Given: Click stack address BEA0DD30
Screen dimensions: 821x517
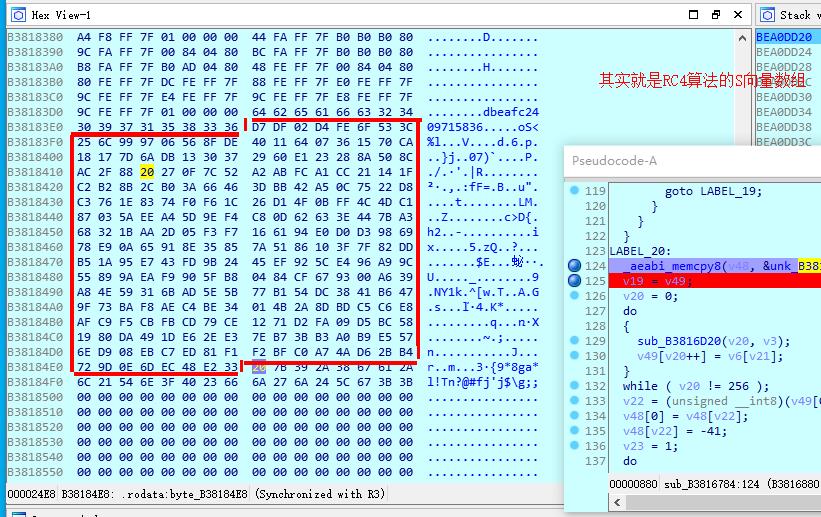Looking at the screenshot, I should tap(784, 97).
